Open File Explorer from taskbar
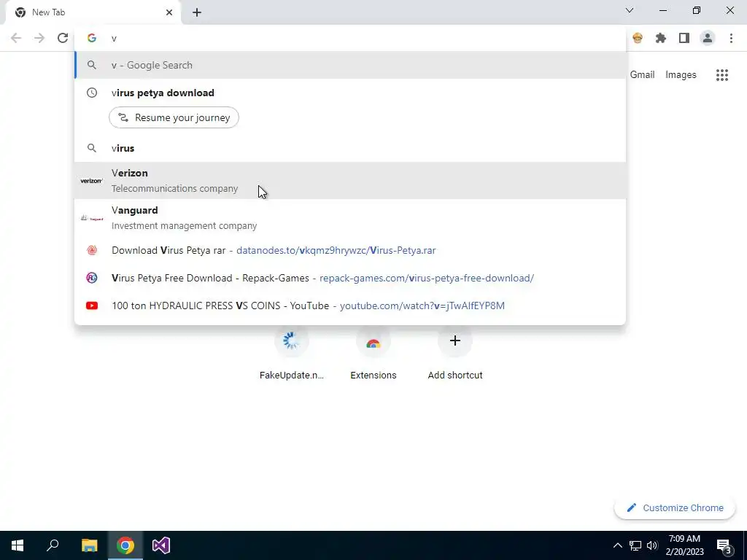Viewport: 747px width, 560px height. pos(89,545)
